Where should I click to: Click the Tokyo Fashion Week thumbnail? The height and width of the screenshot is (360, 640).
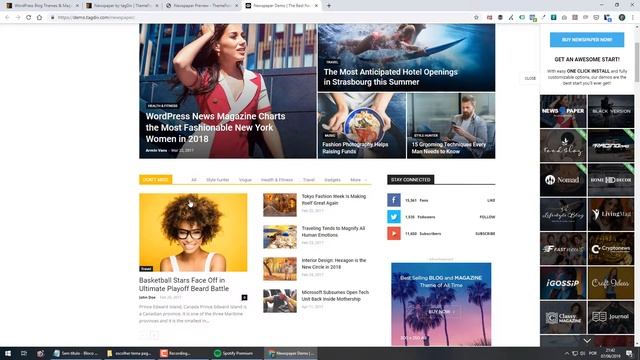tap(280, 204)
